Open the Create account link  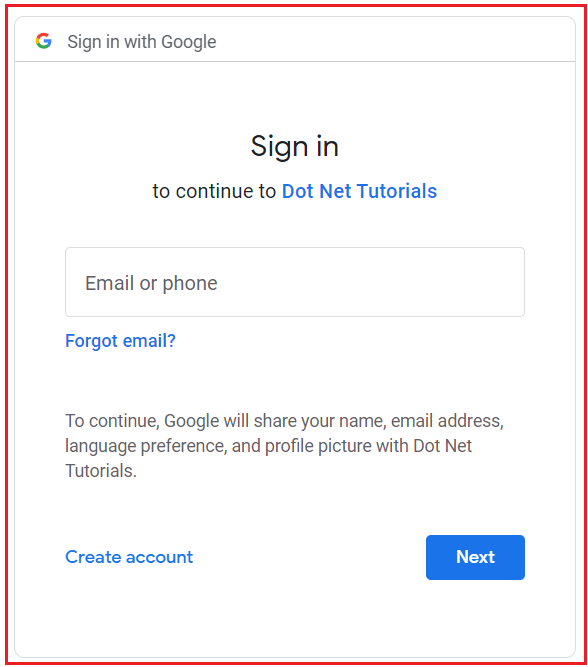pos(129,557)
